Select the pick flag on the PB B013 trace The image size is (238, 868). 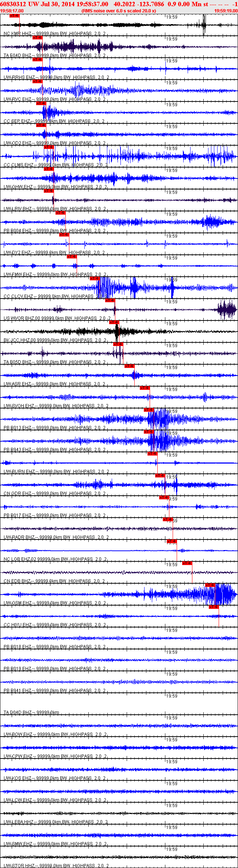(149, 410)
